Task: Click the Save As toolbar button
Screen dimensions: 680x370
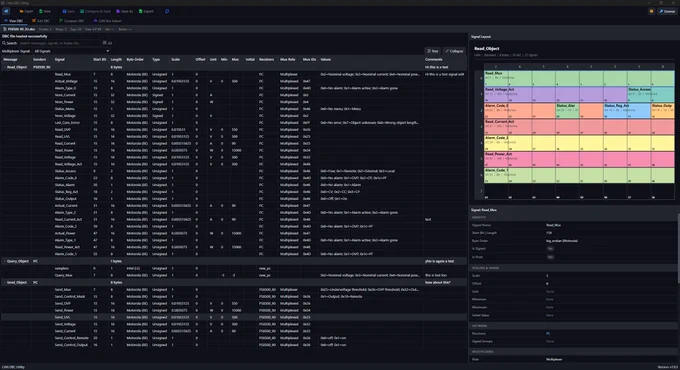Action: click(124, 11)
